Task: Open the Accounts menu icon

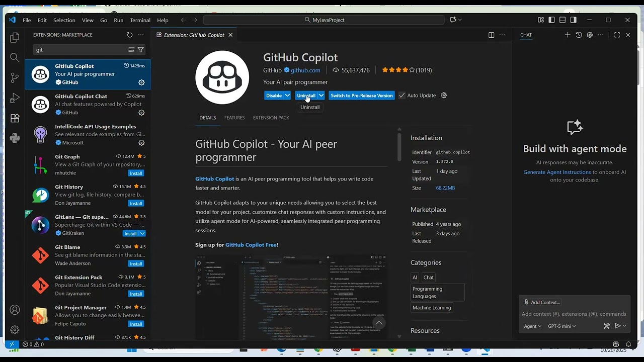Action: [15, 310]
